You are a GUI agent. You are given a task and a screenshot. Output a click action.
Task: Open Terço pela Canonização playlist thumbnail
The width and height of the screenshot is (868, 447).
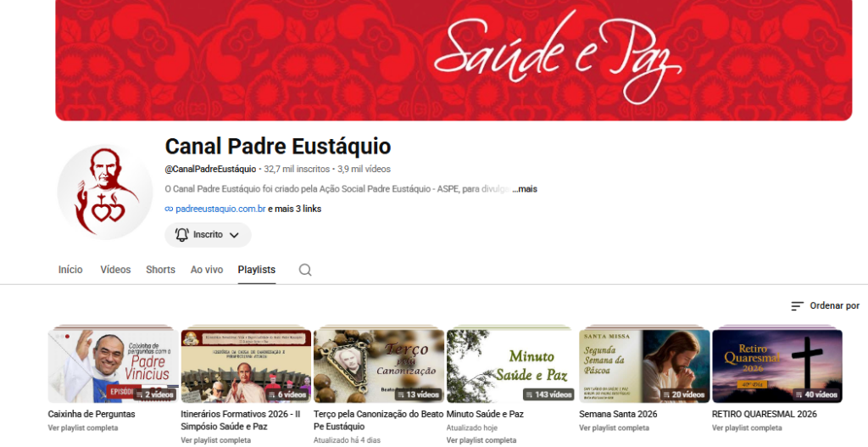(379, 366)
